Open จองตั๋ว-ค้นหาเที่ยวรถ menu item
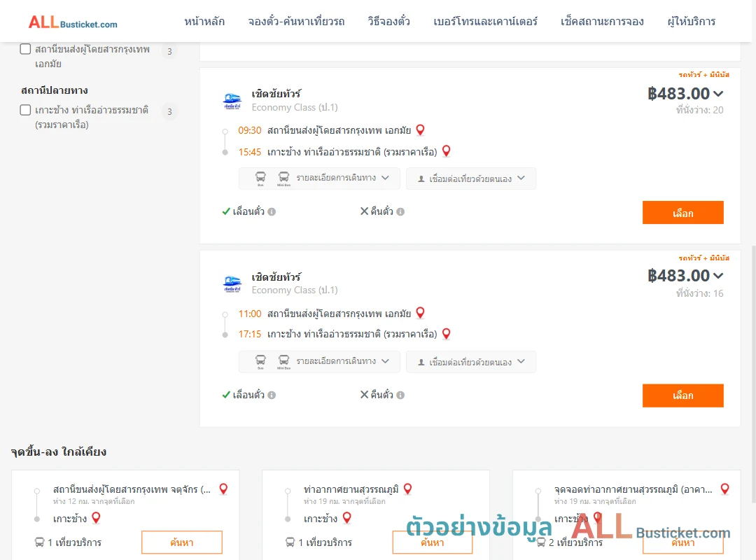The height and width of the screenshot is (560, 756). pyautogui.click(x=296, y=22)
